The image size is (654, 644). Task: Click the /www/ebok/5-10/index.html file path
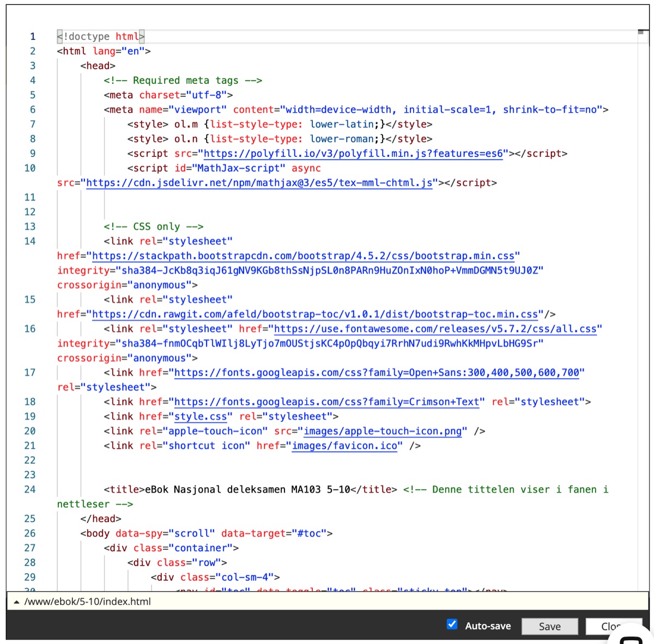[87, 602]
